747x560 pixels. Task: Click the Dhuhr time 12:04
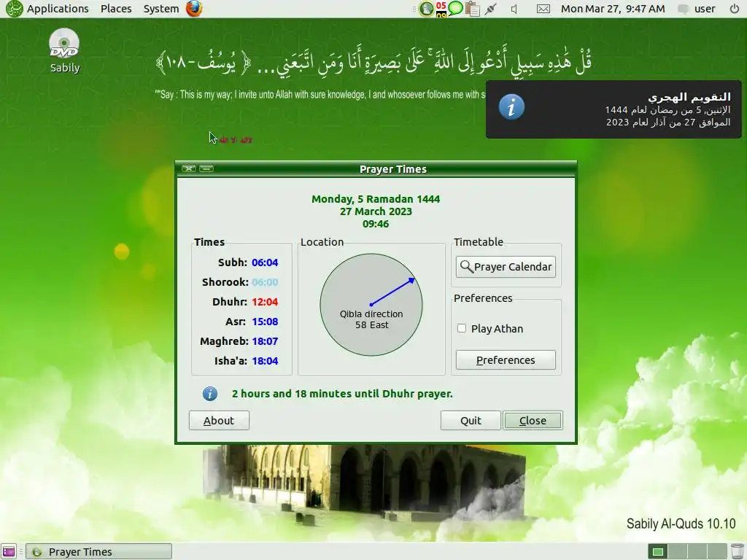pos(265,302)
